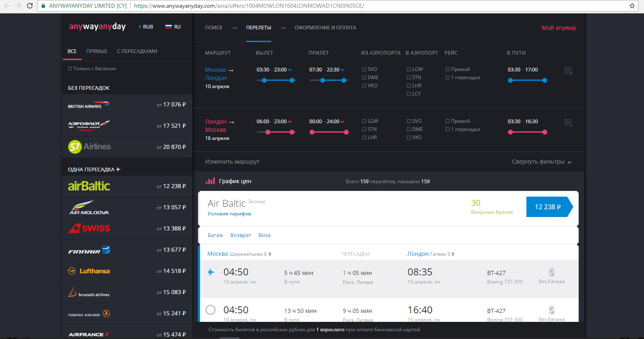Click the 12 238 ₽ price button
This screenshot has width=644, height=339.
[549, 207]
